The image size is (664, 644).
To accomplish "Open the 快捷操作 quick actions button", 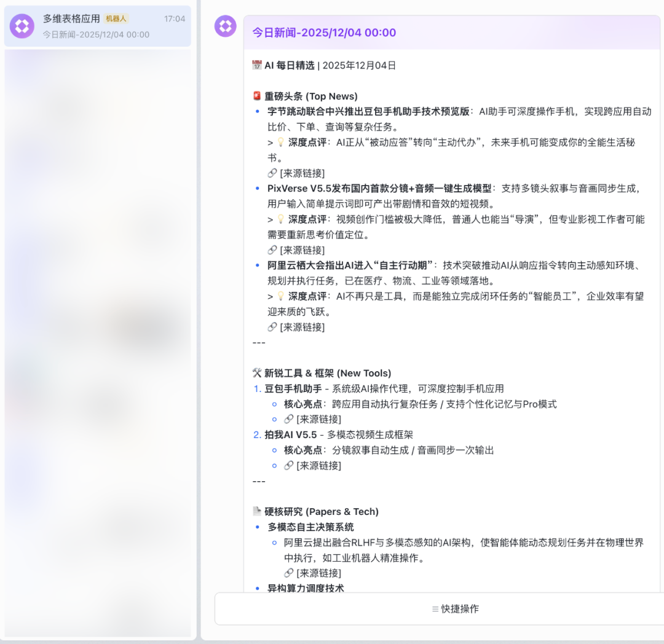I will click(x=455, y=609).
